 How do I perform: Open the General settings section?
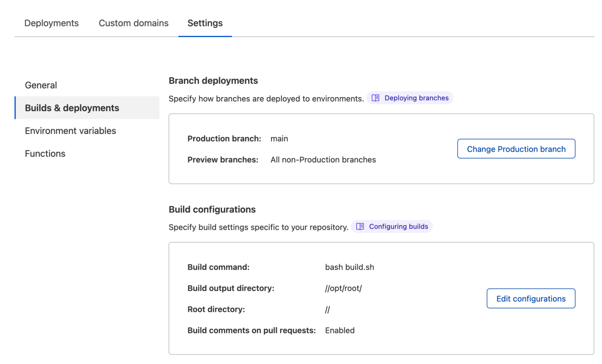[x=41, y=85]
